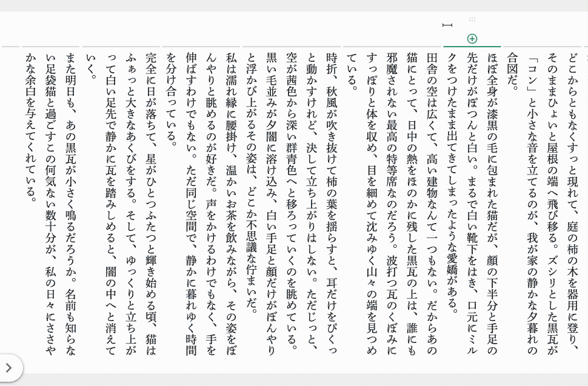The height and width of the screenshot is (386, 588).
Task: Click the line starting 'と浮かび上がるその姿は'
Action: point(251,184)
